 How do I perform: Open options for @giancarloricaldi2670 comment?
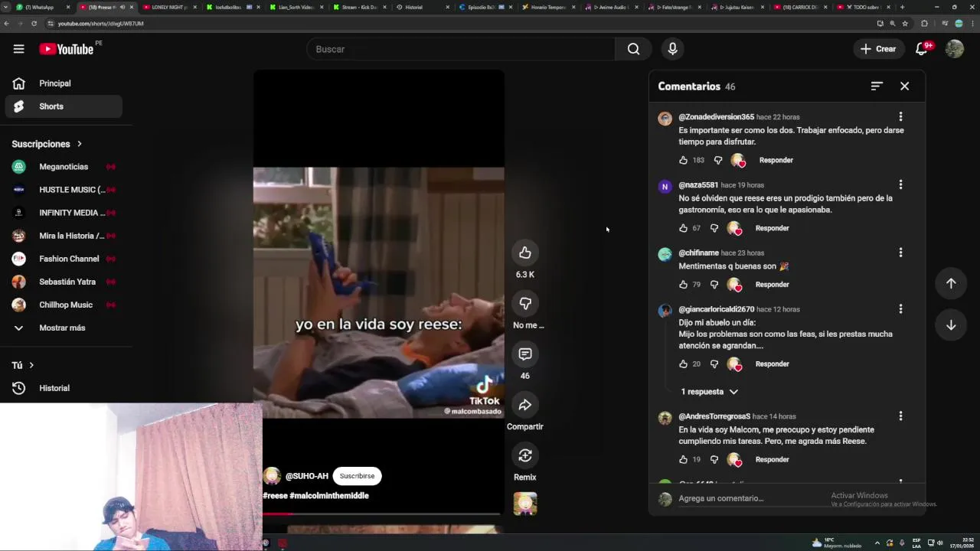click(x=900, y=309)
